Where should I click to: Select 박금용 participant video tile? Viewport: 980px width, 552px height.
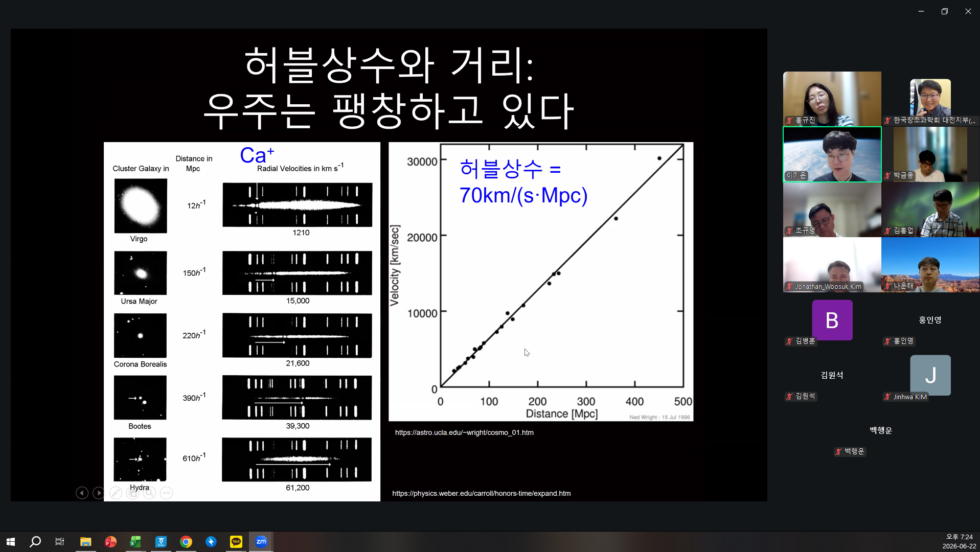tap(930, 154)
